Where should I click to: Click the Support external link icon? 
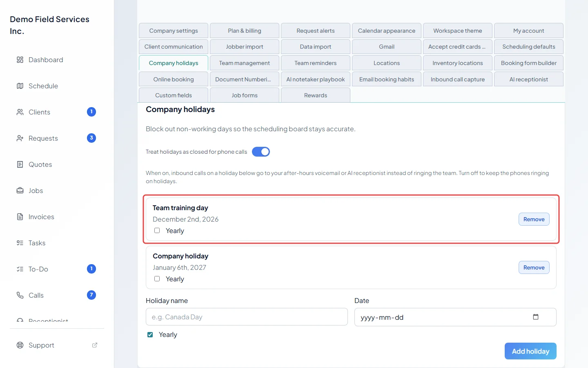95,345
